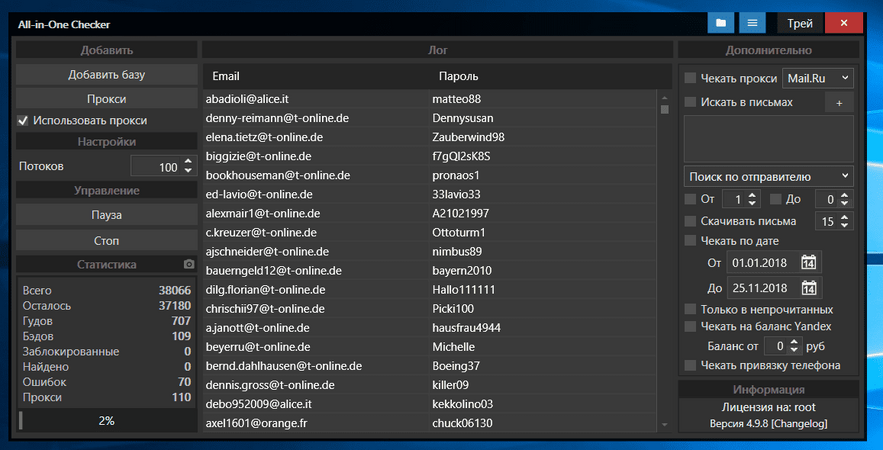Expand Поиск по отправителю dropdown
Screen dimensions: 883x450
point(768,176)
